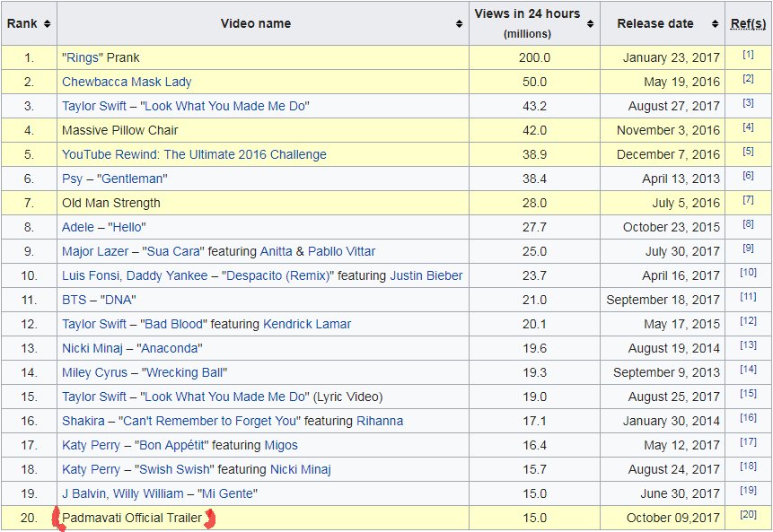This screenshot has width=773, height=532.
Task: Select the 200.0 views value
Action: [534, 57]
